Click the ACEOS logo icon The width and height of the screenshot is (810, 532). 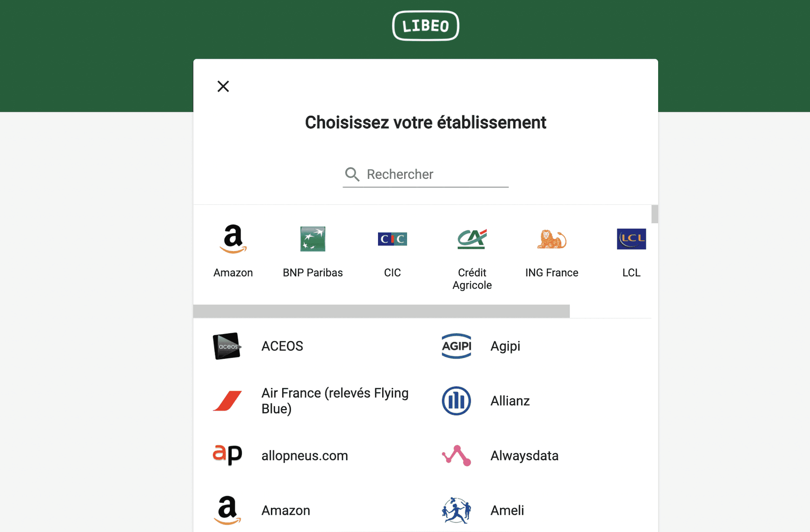(227, 346)
